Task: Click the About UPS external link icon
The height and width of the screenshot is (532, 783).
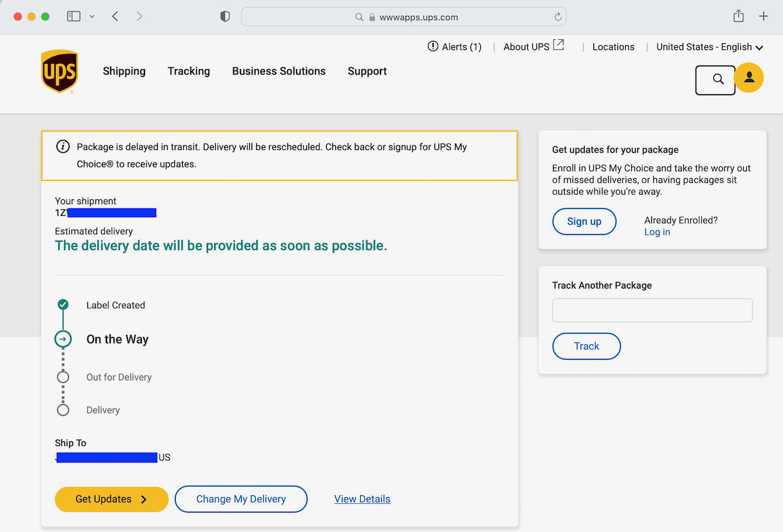Action: tap(558, 45)
